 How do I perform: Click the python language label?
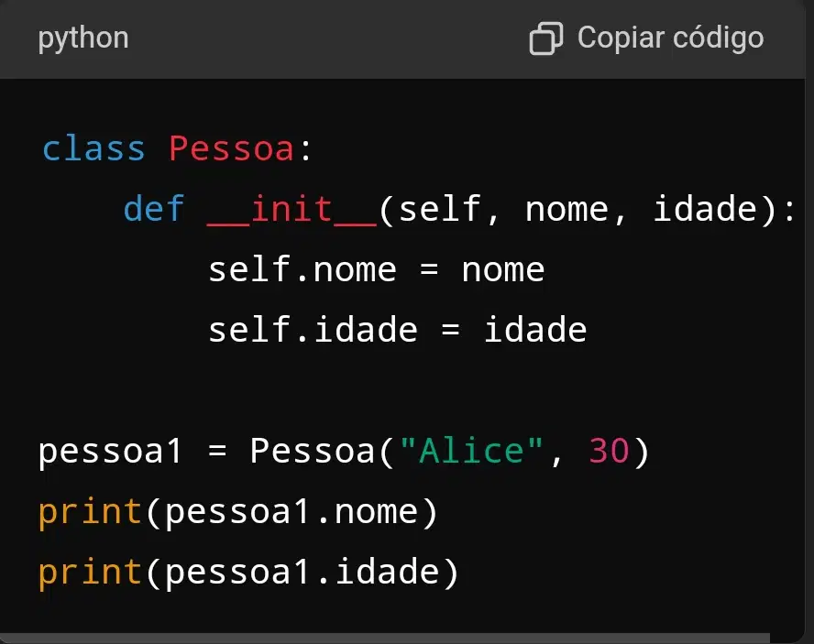(x=83, y=38)
